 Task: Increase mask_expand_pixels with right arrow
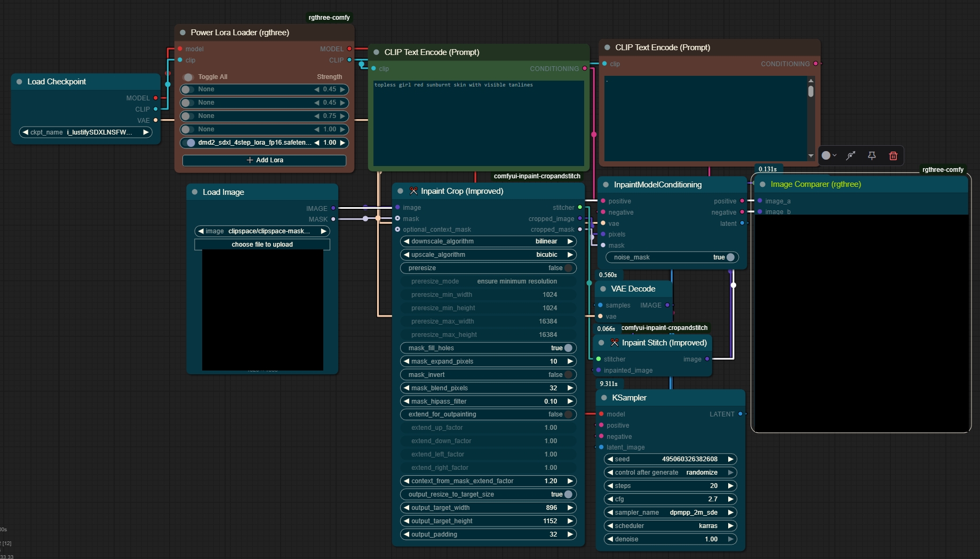coord(570,361)
